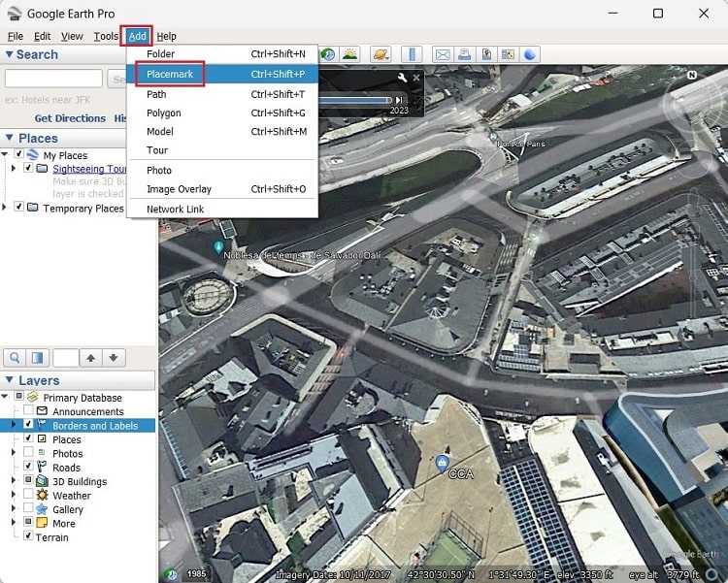Open the Sightseeing Tour link
The height and width of the screenshot is (583, 728).
(89, 169)
